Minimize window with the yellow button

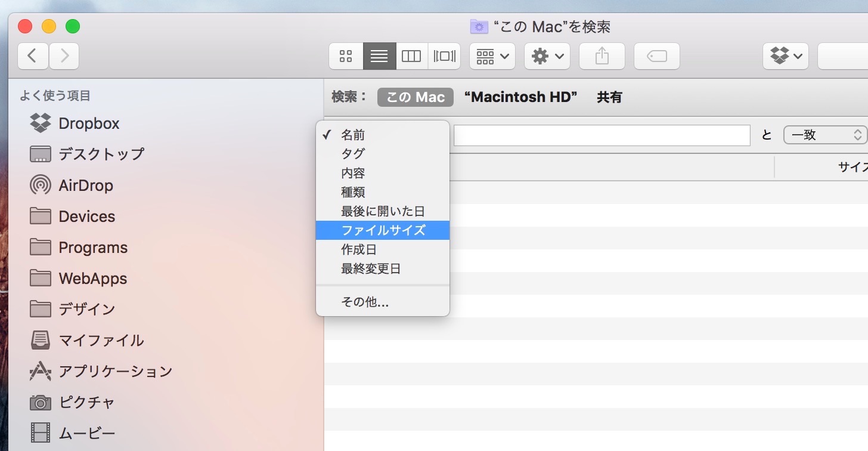pyautogui.click(x=49, y=26)
